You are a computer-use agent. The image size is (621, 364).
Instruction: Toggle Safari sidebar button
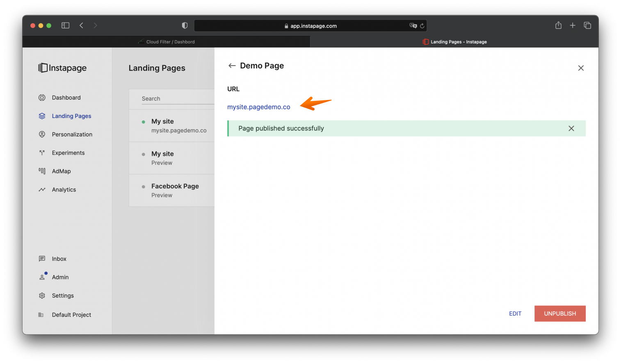[65, 25]
